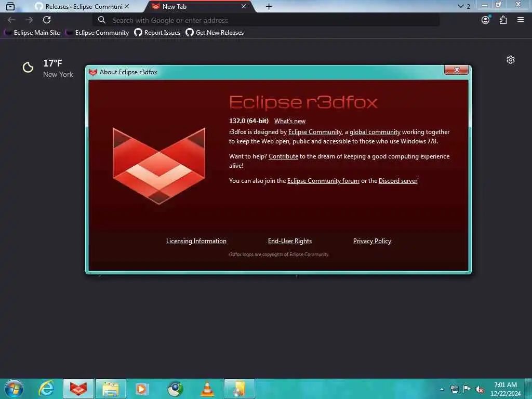Screen dimensions: 532x399
Task: Focus the Search with Google address bar
Action: pyautogui.click(x=267, y=20)
